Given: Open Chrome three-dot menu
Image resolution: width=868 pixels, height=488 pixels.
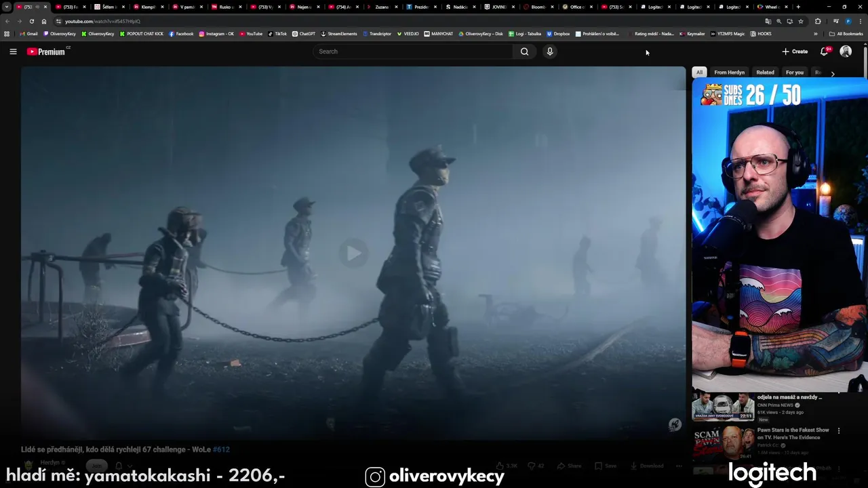Looking at the screenshot, I should tap(861, 21).
